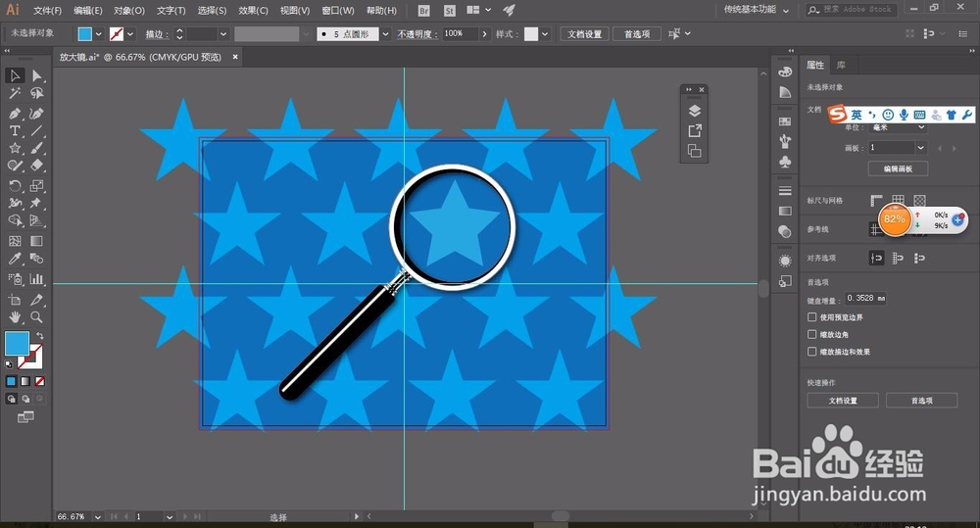Enable Scale Strokes and Effects checkbox
This screenshot has height=528, width=980.
811,352
